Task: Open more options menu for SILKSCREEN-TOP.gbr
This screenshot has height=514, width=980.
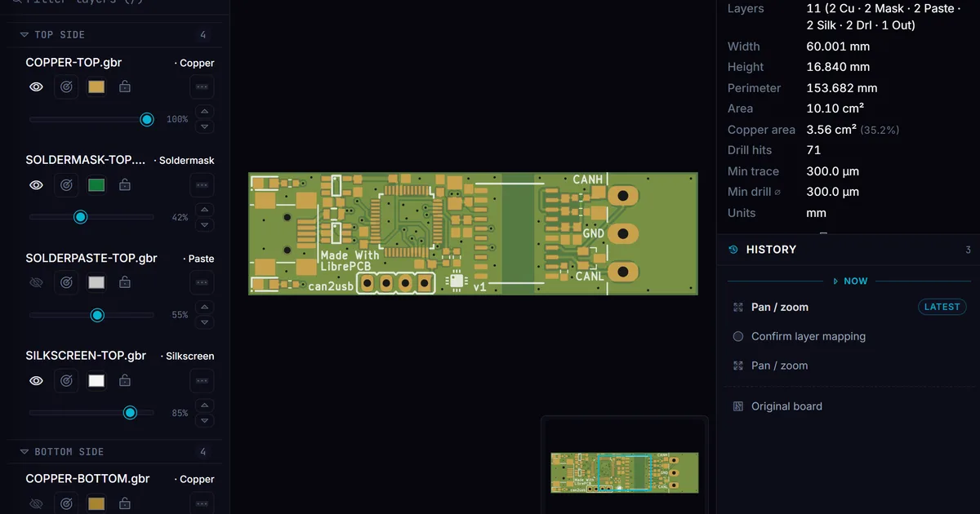Action: (x=202, y=380)
